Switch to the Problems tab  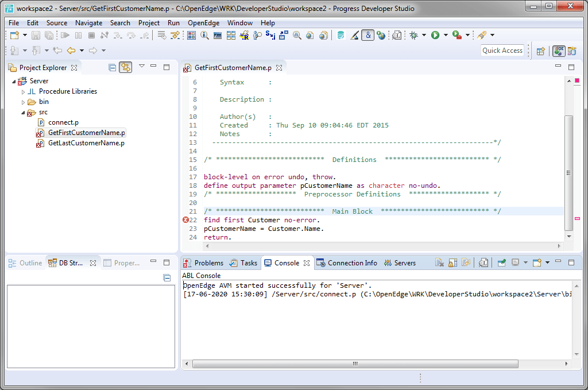coord(204,263)
